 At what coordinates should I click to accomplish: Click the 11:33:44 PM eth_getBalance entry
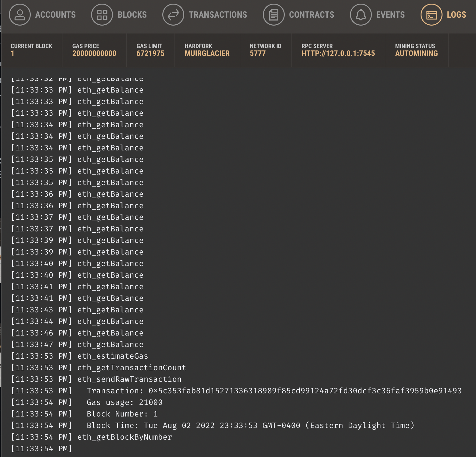(x=77, y=322)
